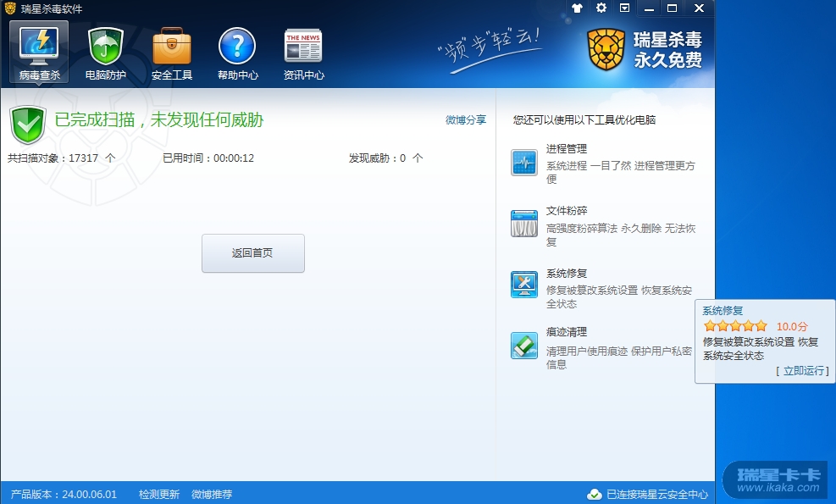Maximize the Rising antivirus window
836x504 pixels.
[x=673, y=8]
